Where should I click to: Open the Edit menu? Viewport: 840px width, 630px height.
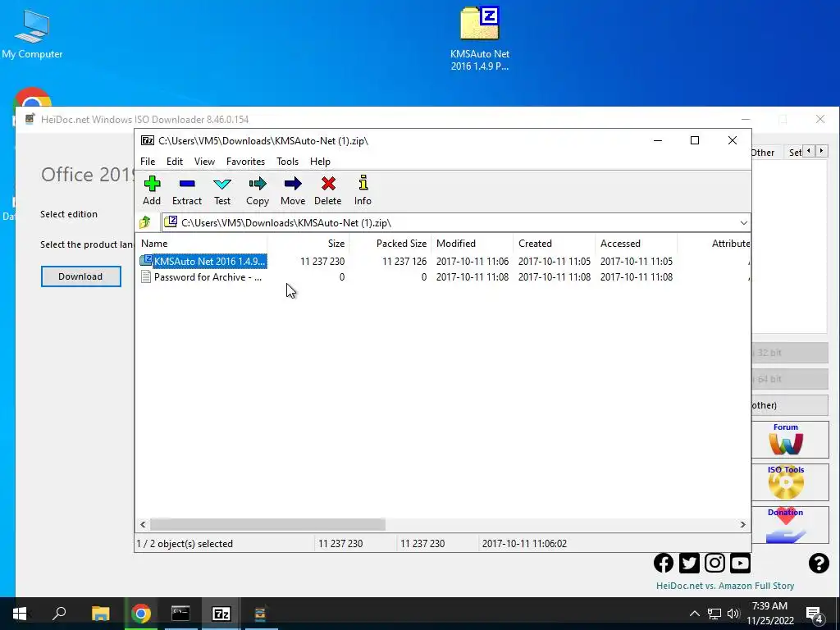175,162
